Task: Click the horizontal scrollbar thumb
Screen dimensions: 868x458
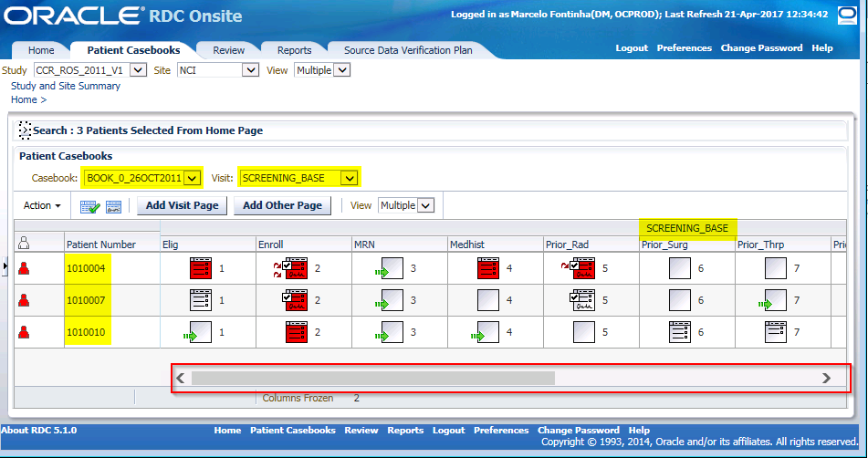Action: click(x=373, y=379)
